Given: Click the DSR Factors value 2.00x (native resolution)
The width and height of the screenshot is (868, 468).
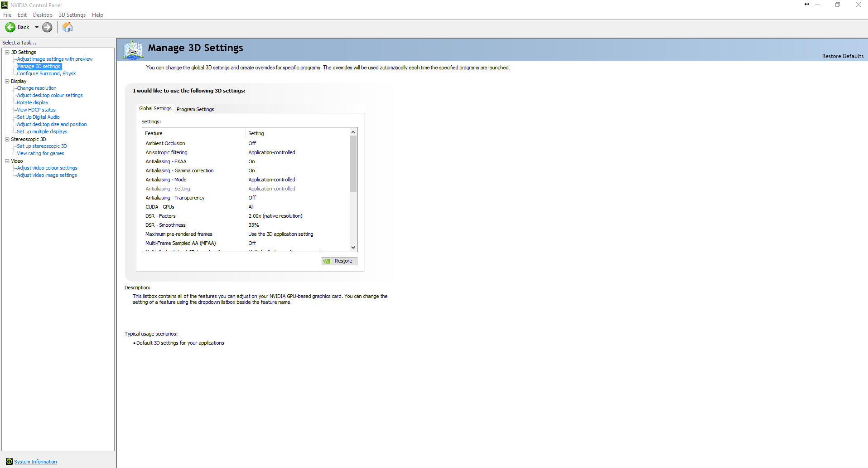Looking at the screenshot, I should click(x=275, y=216).
